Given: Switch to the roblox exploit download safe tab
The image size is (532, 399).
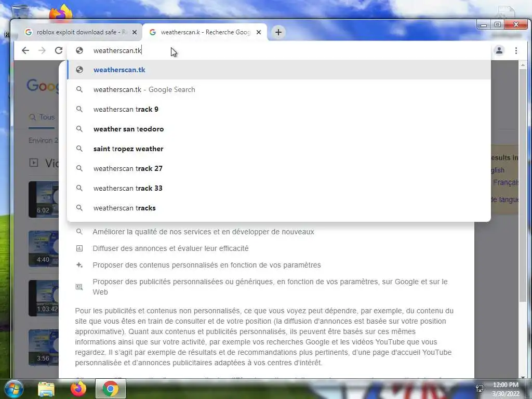Looking at the screenshot, I should click(81, 32).
